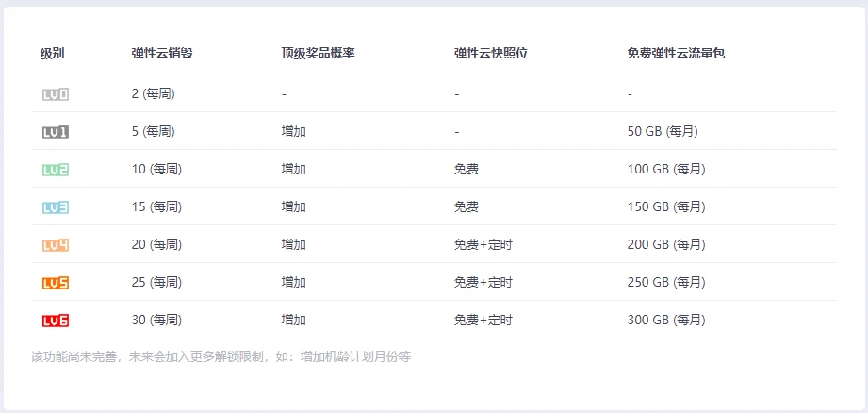Select the blue LV3 level badge
868x413 pixels.
[56, 207]
